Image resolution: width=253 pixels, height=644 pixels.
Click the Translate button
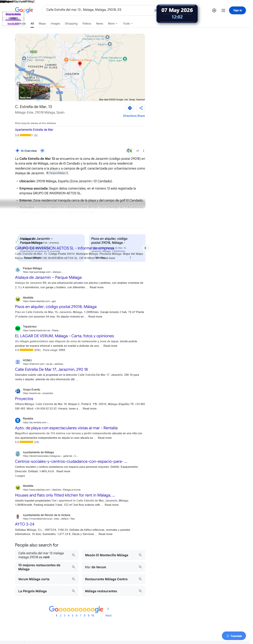click(x=234, y=636)
